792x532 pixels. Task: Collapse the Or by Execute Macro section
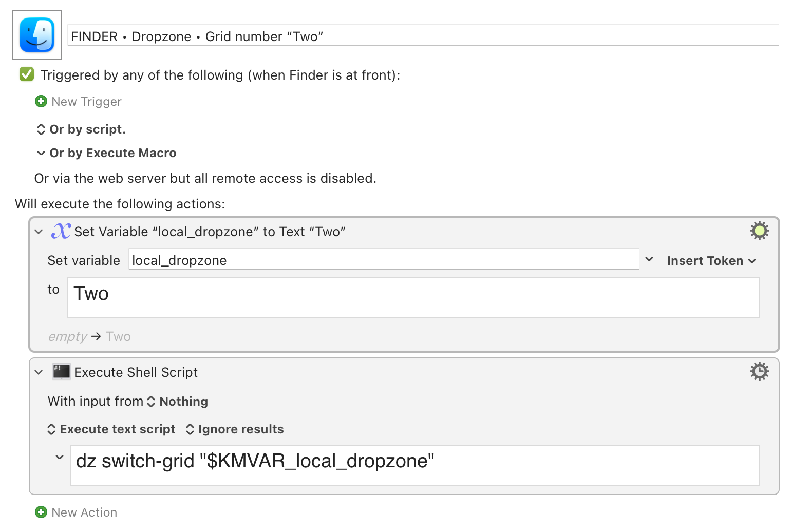coord(41,153)
